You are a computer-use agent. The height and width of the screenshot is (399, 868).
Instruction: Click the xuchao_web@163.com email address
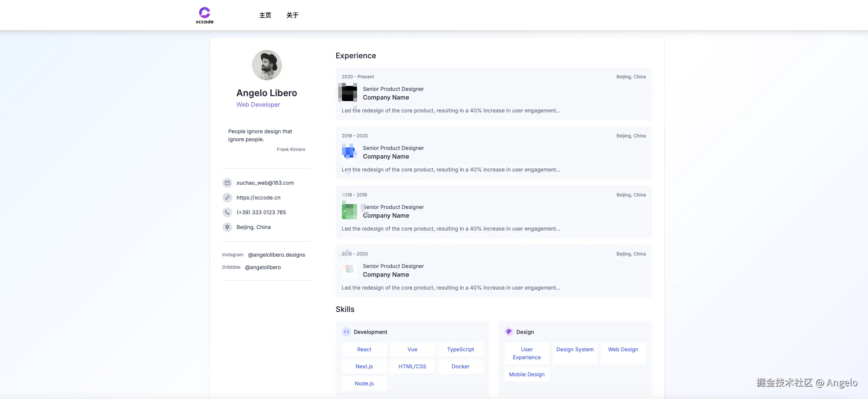pyautogui.click(x=265, y=183)
